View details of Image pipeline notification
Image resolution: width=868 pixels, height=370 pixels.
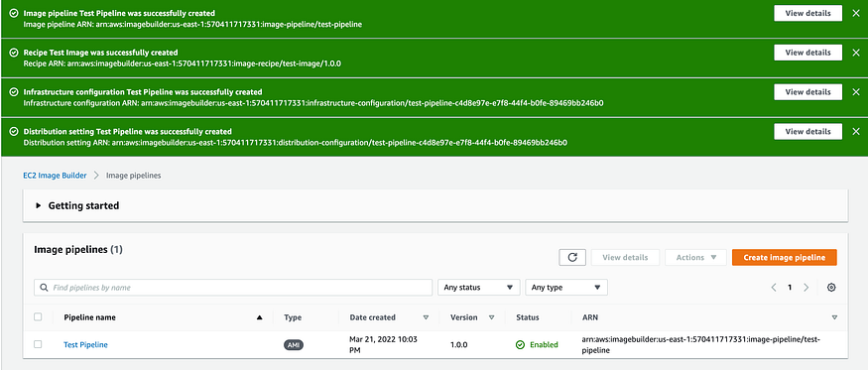tap(807, 13)
